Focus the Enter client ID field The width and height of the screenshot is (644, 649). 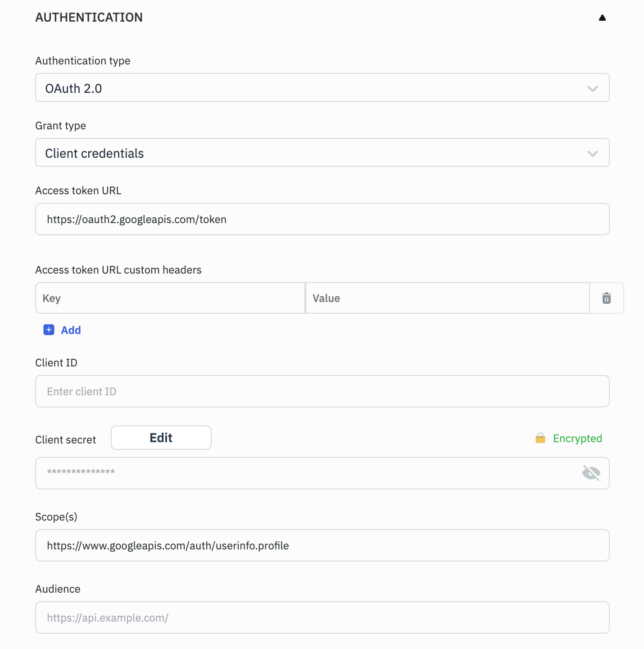(x=322, y=392)
